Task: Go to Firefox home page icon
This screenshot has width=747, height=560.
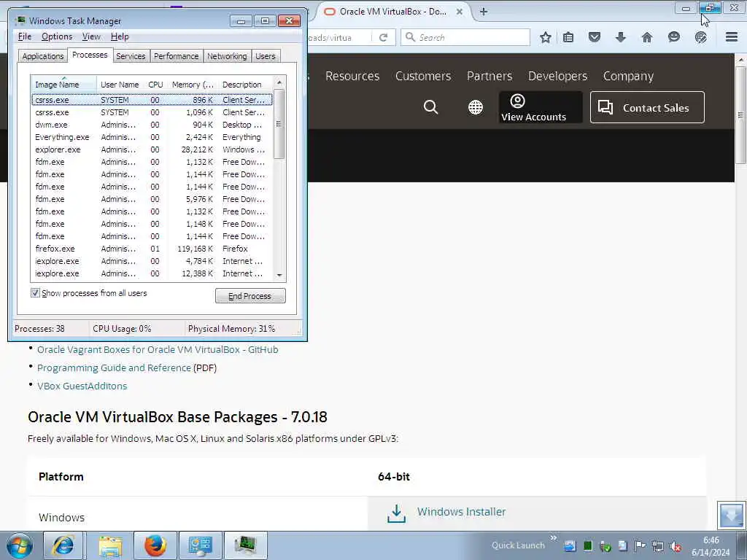Action: click(x=646, y=37)
